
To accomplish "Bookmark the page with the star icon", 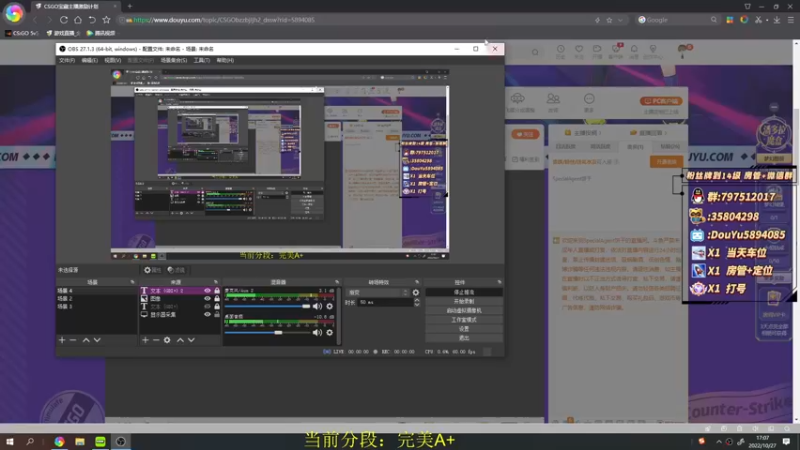I will [106, 20].
